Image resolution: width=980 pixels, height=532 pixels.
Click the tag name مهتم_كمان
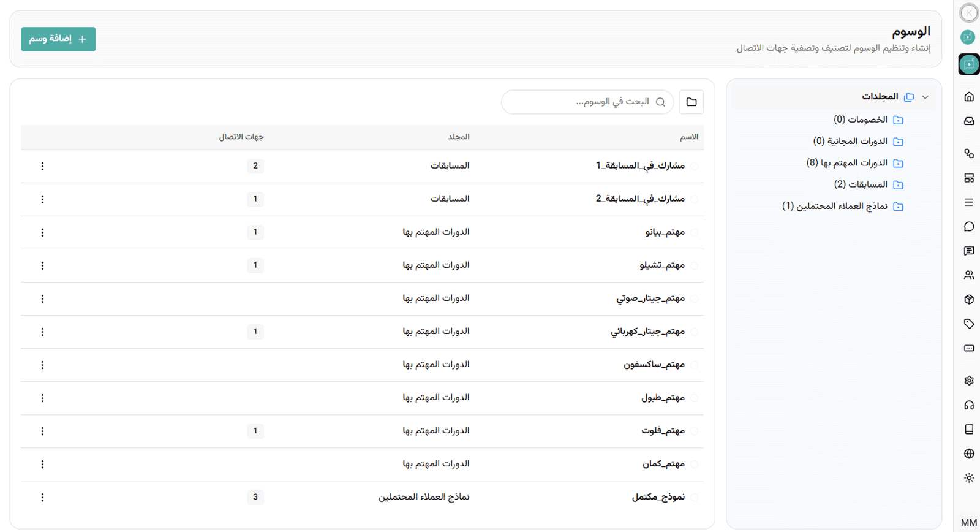pos(663,464)
